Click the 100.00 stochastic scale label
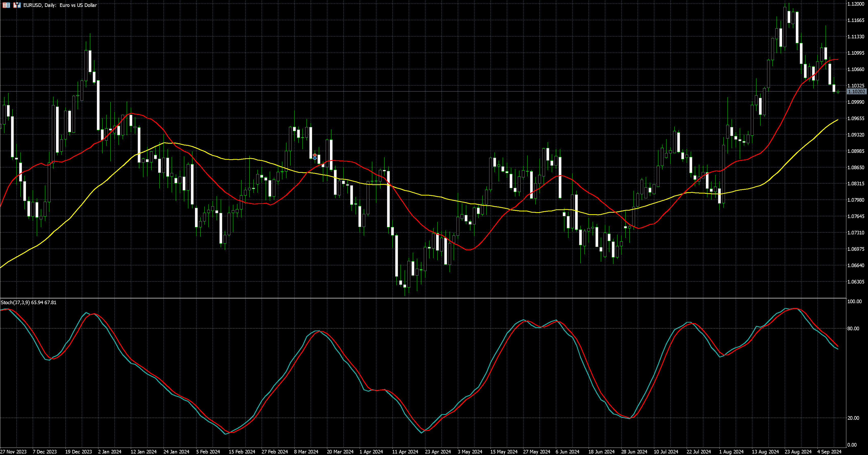The height and width of the screenshot is (455, 868). click(x=854, y=301)
